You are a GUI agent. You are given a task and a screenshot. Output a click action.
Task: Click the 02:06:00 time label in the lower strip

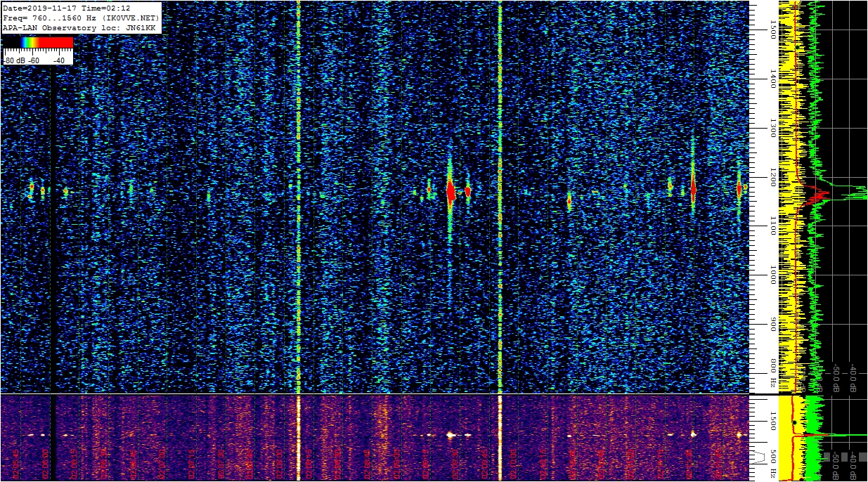pyautogui.click(x=45, y=464)
